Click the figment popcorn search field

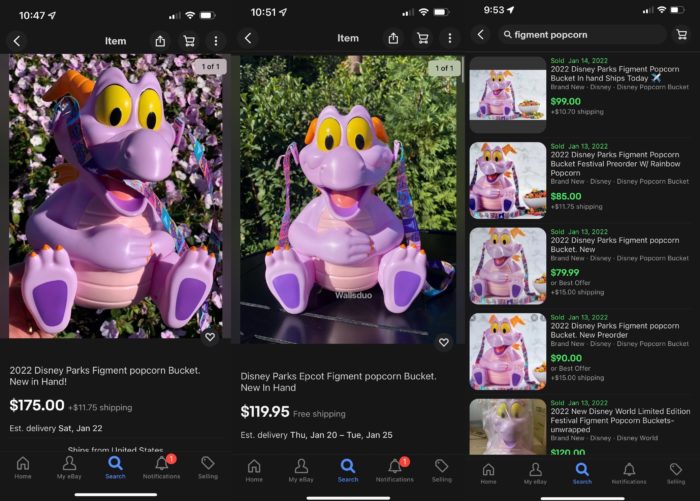pos(582,34)
